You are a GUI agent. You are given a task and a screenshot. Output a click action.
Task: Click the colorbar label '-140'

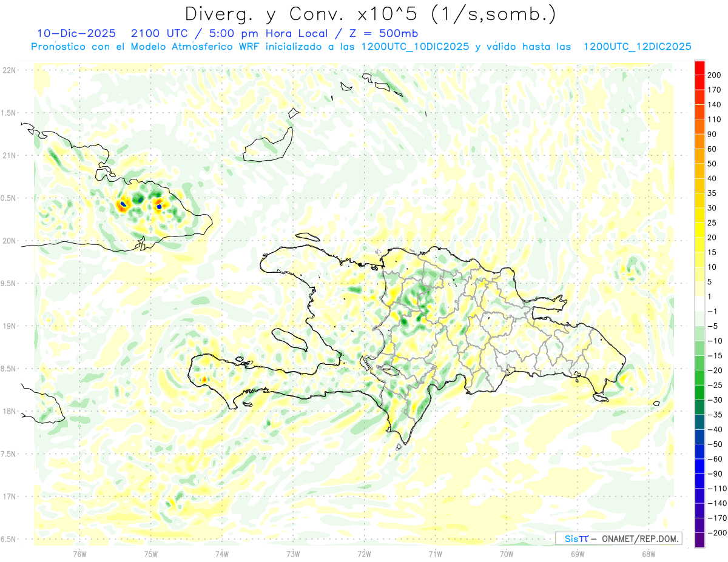(x=716, y=503)
